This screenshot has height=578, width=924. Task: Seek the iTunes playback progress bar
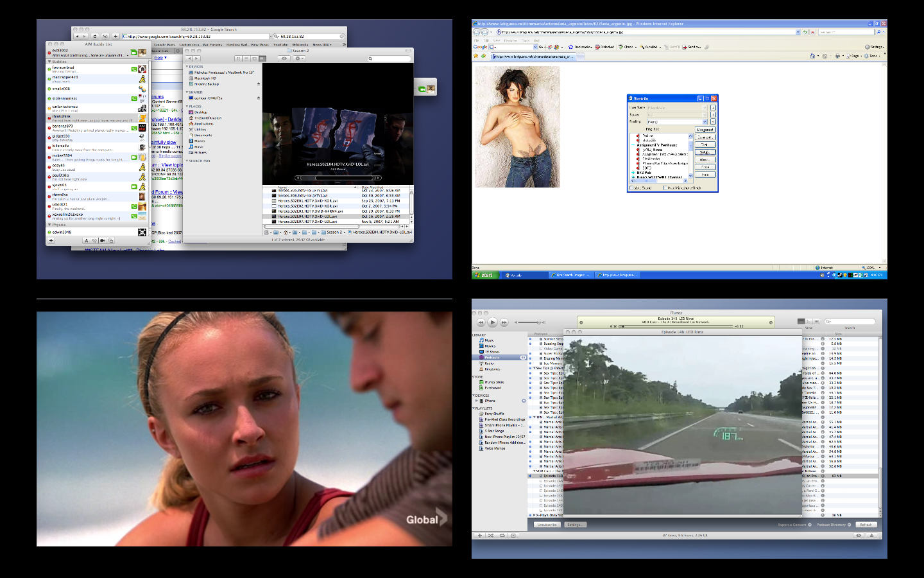pos(676,326)
